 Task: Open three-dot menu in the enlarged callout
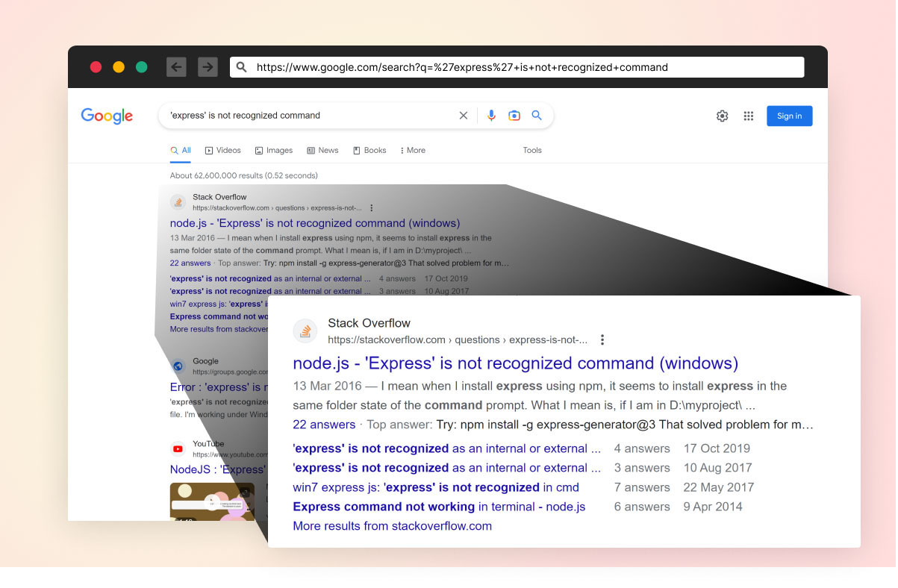(602, 340)
